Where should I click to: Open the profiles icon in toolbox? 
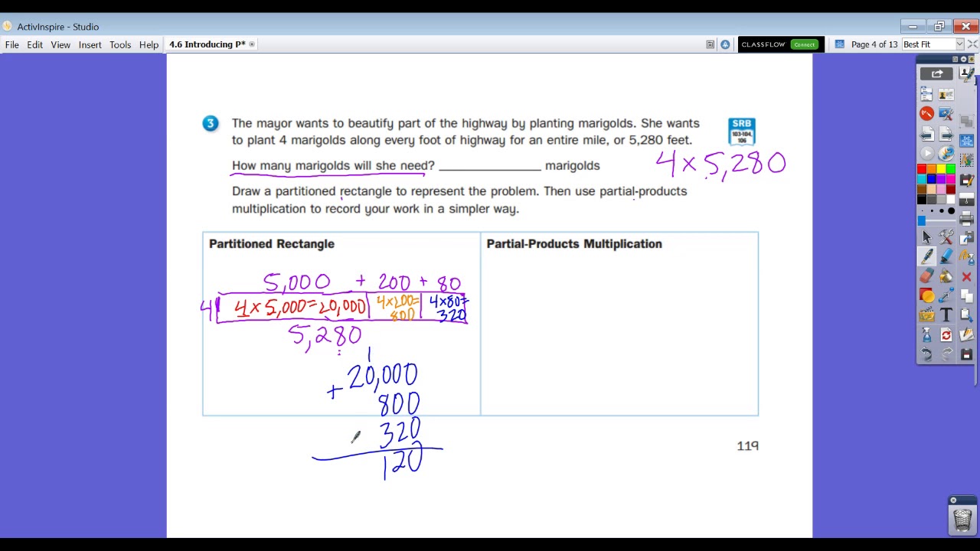pos(946,95)
